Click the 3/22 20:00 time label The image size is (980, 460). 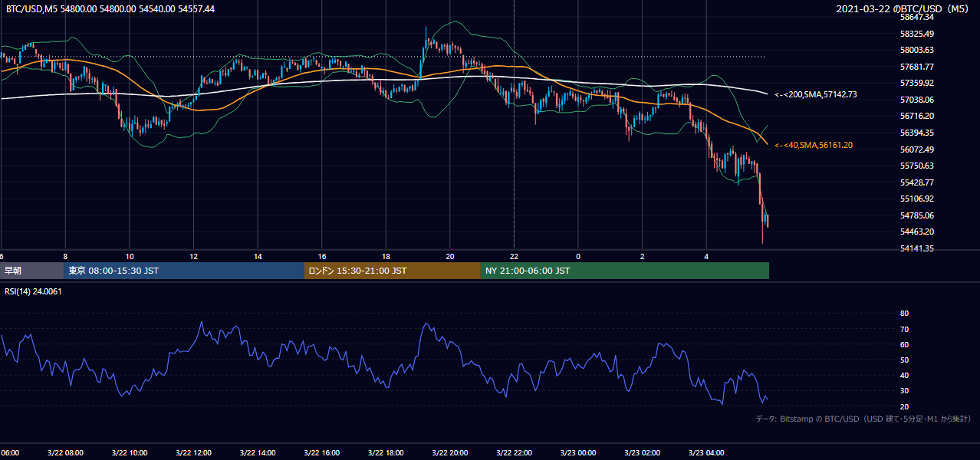(x=450, y=452)
